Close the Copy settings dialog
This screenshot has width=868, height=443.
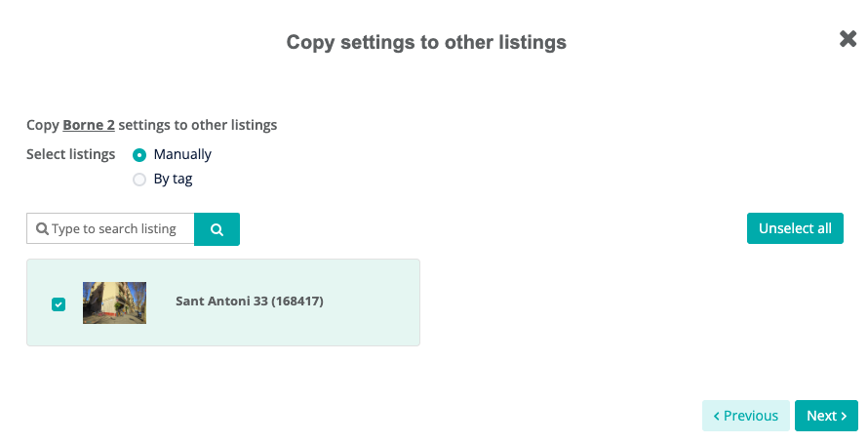click(848, 39)
